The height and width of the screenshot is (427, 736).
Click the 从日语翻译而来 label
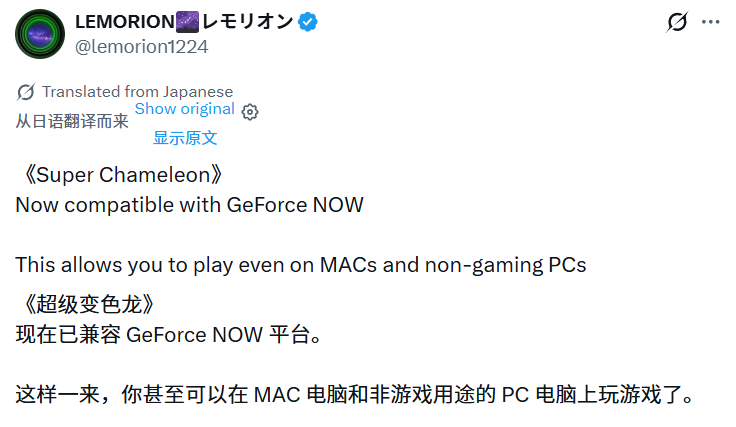pos(72,122)
